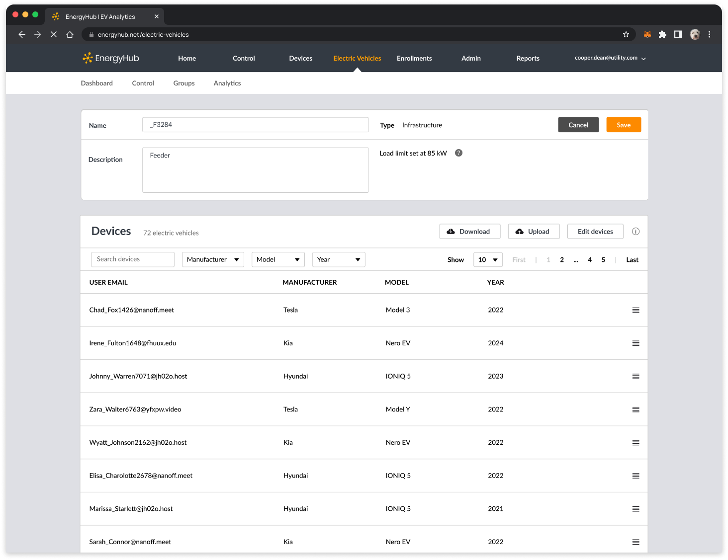Screen dimensions: 728x560
Task: Open row menu for Zara_Walter6763 device
Action: (636, 409)
